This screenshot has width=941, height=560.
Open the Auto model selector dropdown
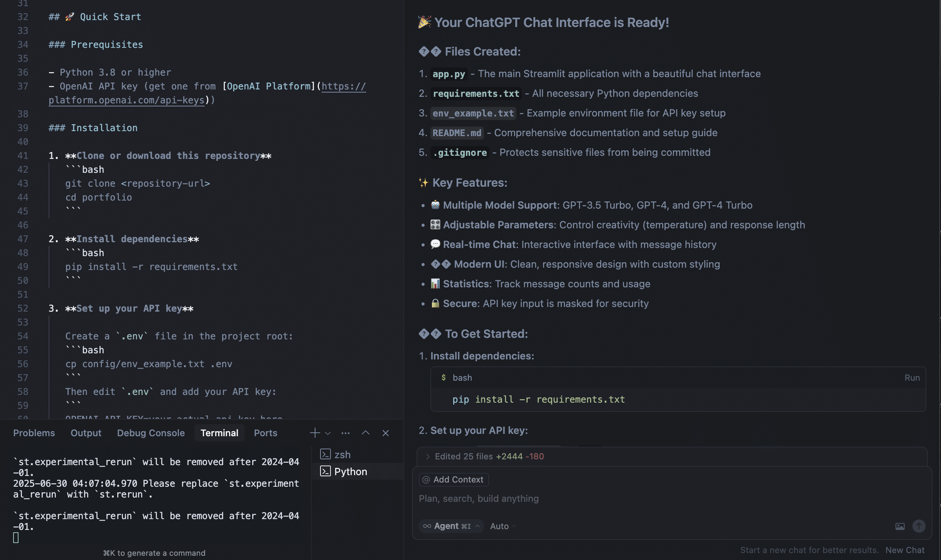(x=503, y=526)
